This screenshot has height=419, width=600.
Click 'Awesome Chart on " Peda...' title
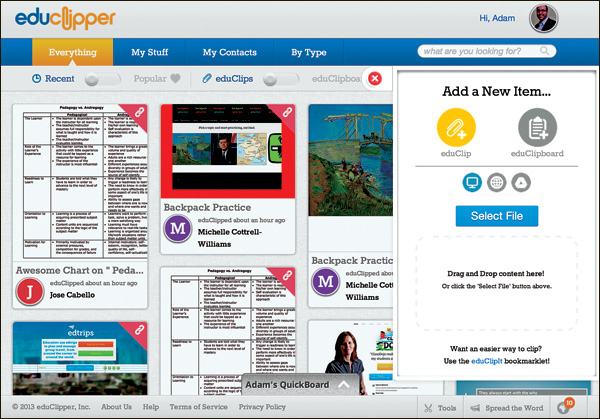click(80, 270)
